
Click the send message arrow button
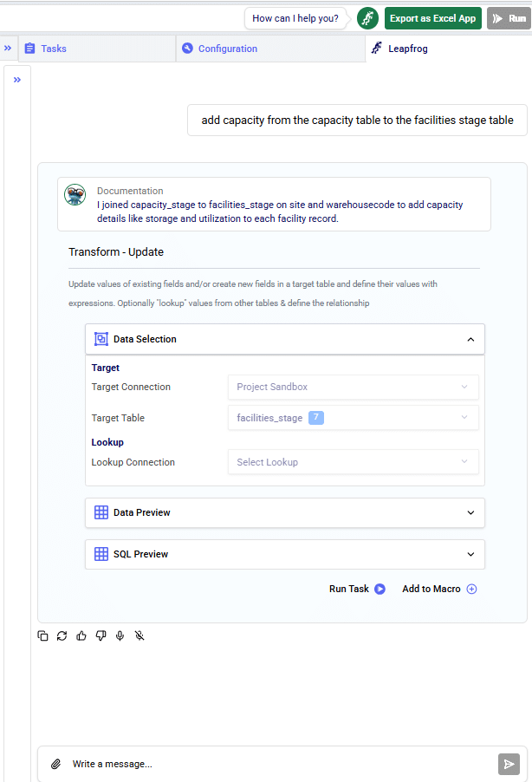point(509,764)
